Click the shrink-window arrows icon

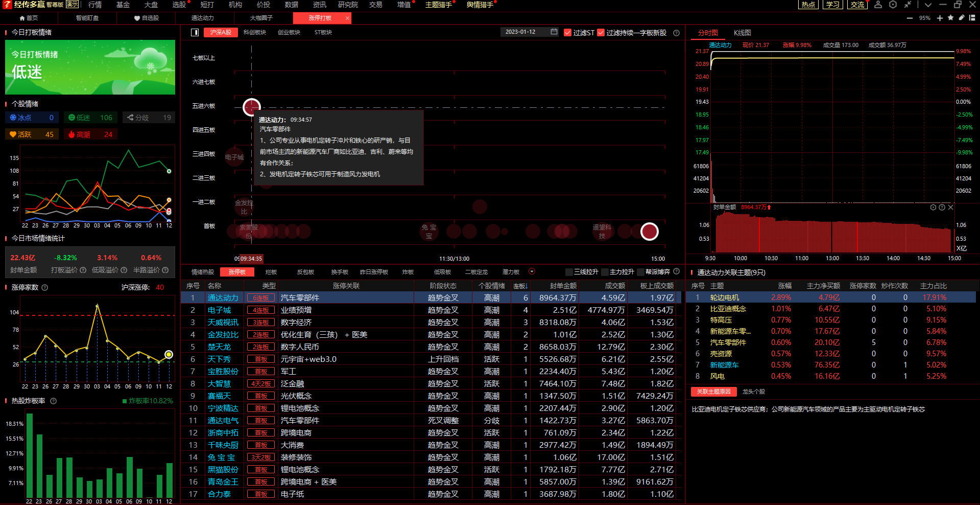[x=907, y=5]
